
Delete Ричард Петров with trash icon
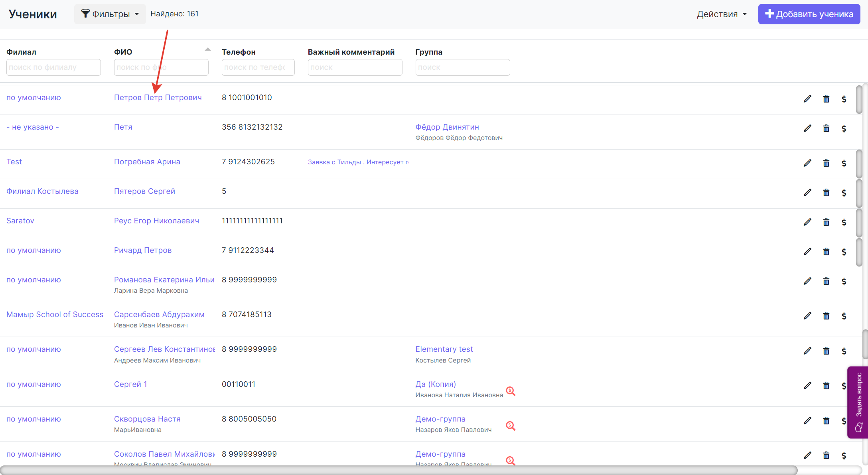pos(826,252)
